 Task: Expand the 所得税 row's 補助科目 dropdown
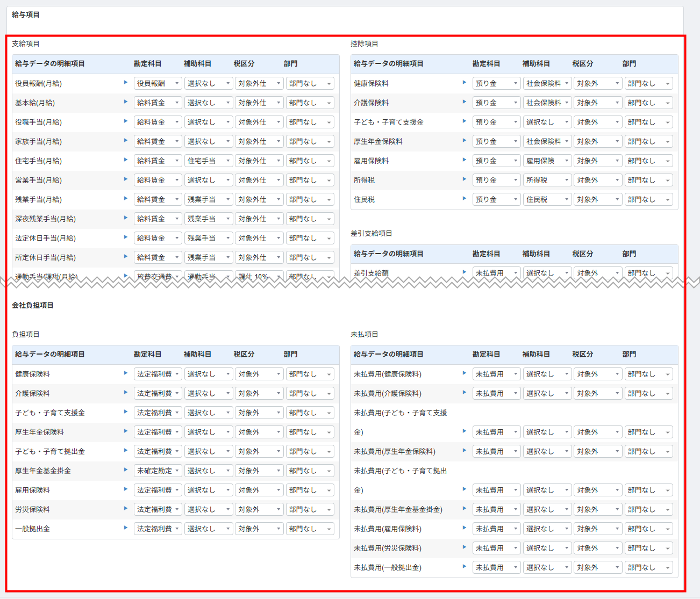click(547, 180)
